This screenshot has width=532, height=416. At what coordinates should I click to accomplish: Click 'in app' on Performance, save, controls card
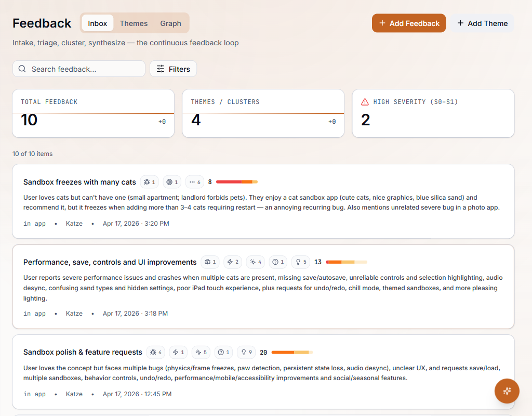pyautogui.click(x=35, y=314)
